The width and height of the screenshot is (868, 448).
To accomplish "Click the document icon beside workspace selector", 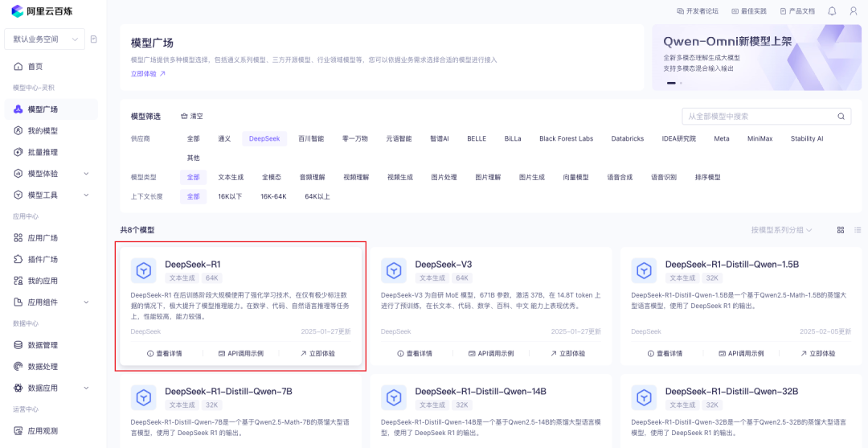I will coord(93,39).
